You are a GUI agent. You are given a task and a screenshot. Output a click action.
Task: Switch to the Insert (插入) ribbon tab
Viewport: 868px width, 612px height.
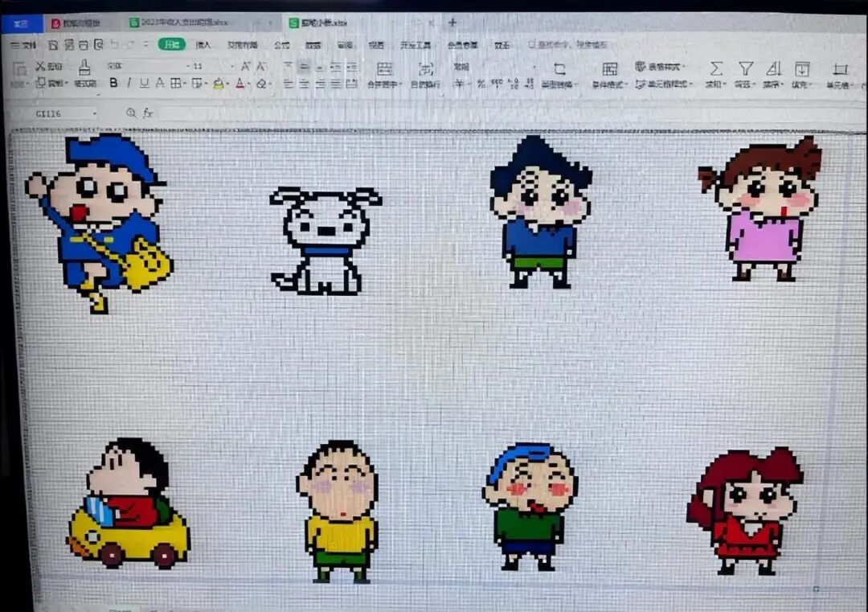tap(203, 45)
